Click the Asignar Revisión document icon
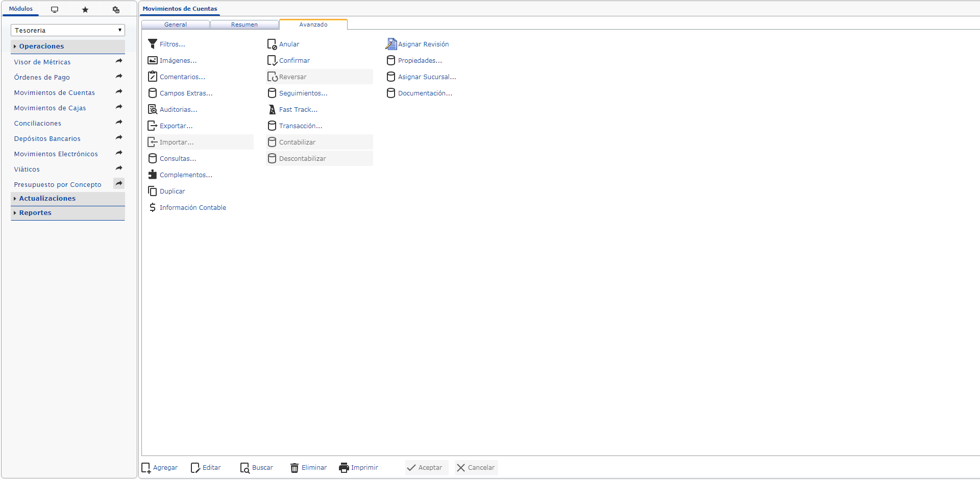The height and width of the screenshot is (480, 980). click(x=391, y=44)
